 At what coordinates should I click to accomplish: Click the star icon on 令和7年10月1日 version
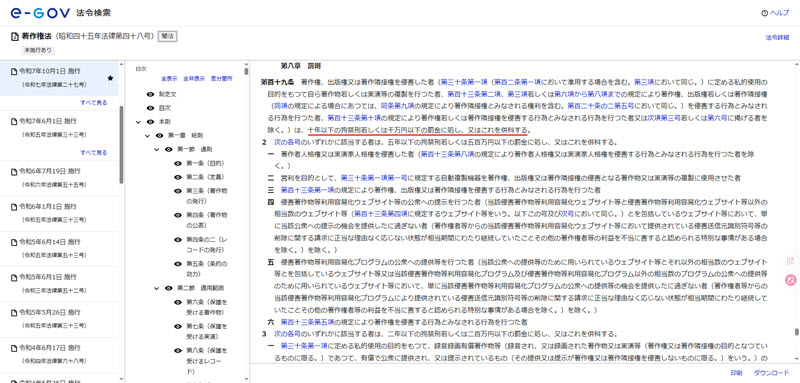pos(110,78)
